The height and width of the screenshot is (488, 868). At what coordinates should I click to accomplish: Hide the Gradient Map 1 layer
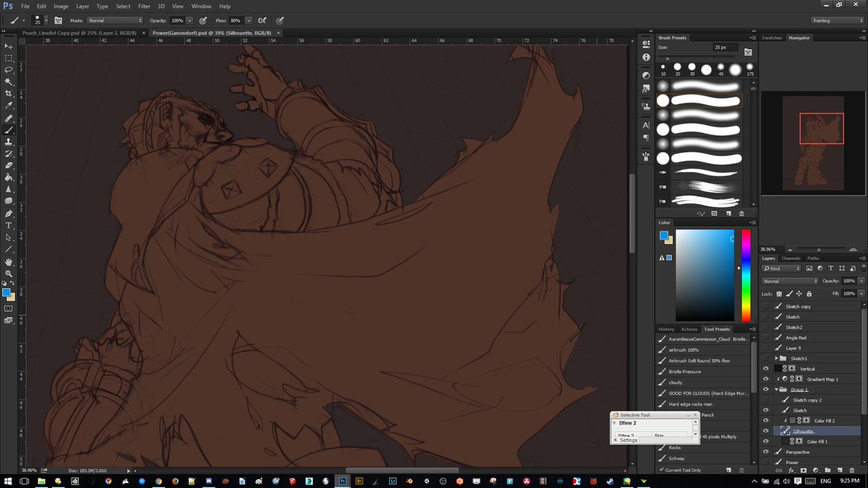[766, 379]
